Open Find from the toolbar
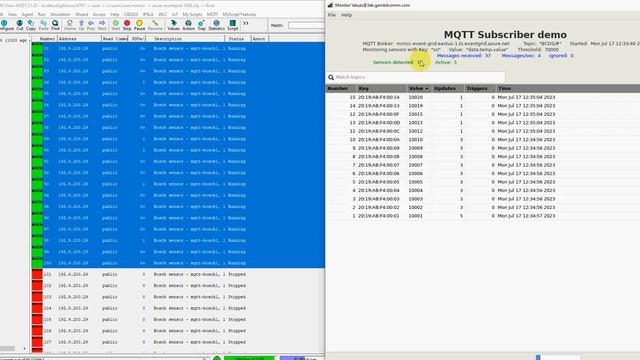This screenshot has width=640, height=360. [56, 25]
